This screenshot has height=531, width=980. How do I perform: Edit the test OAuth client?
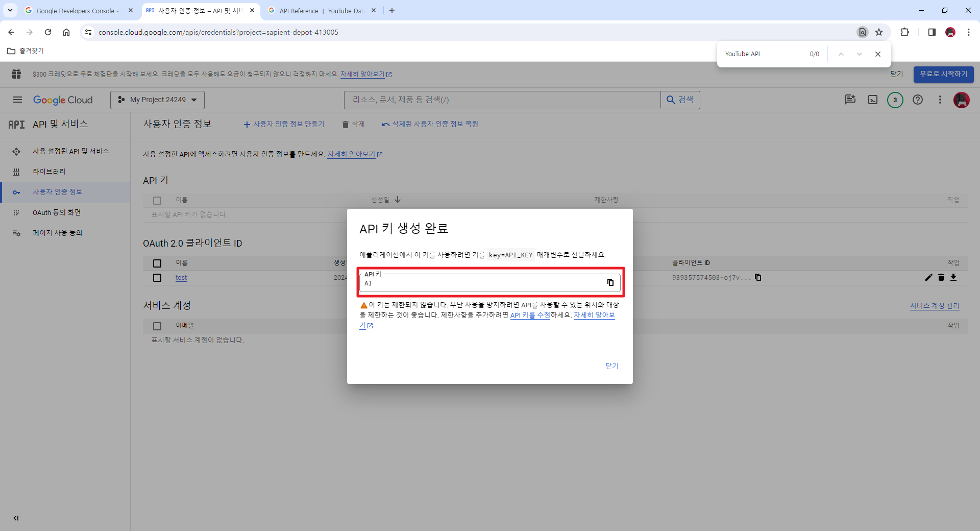coord(928,278)
